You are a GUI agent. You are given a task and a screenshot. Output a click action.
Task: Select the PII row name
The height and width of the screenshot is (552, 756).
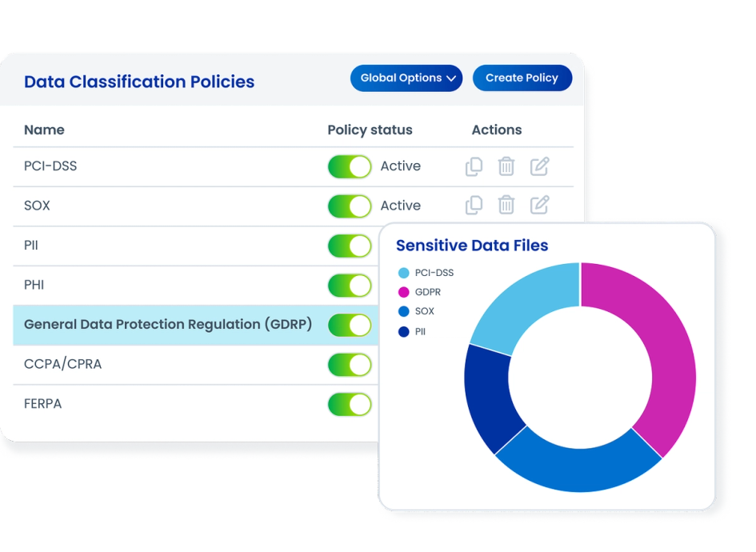[31, 246]
